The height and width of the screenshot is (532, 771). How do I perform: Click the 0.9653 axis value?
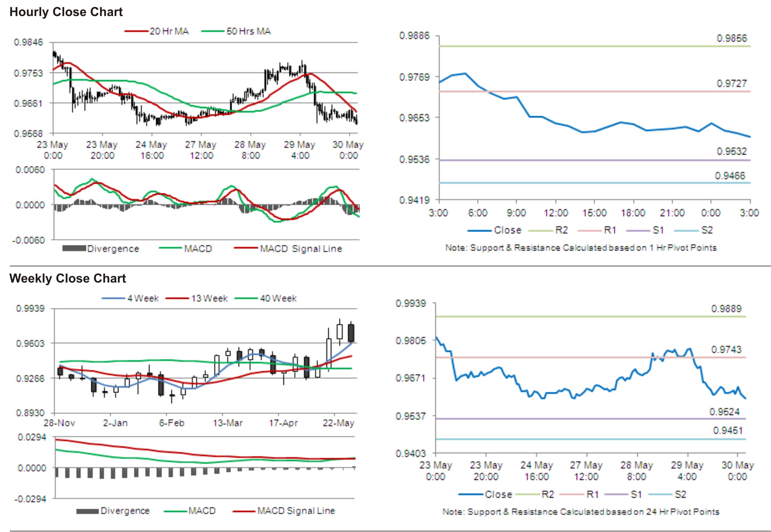(414, 118)
